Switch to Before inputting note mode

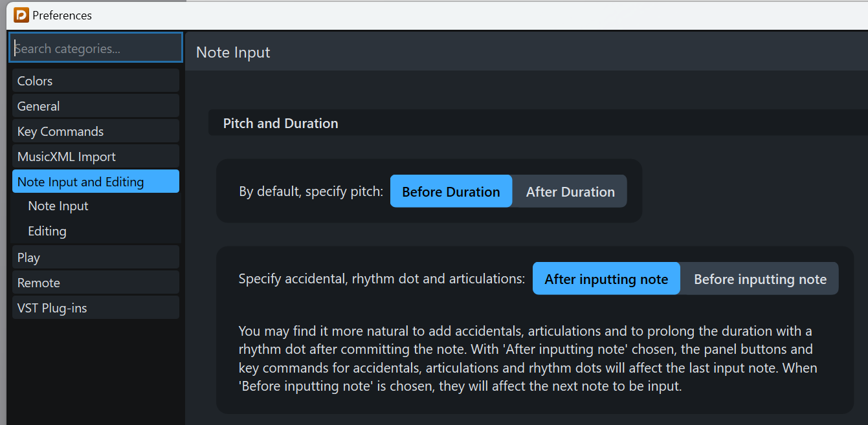point(760,279)
